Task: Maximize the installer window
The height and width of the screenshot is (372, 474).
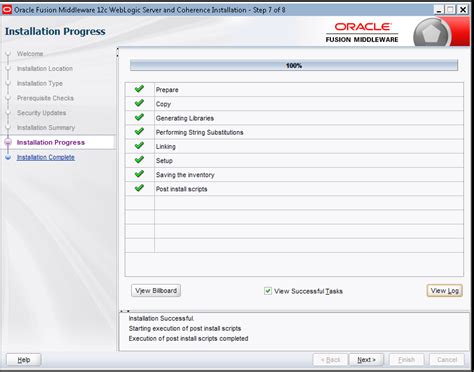Action: point(450,10)
